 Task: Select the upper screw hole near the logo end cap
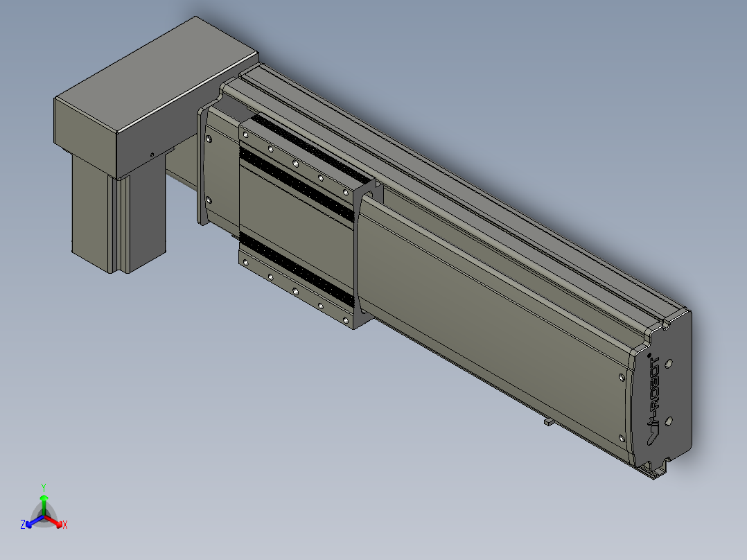pos(621,377)
